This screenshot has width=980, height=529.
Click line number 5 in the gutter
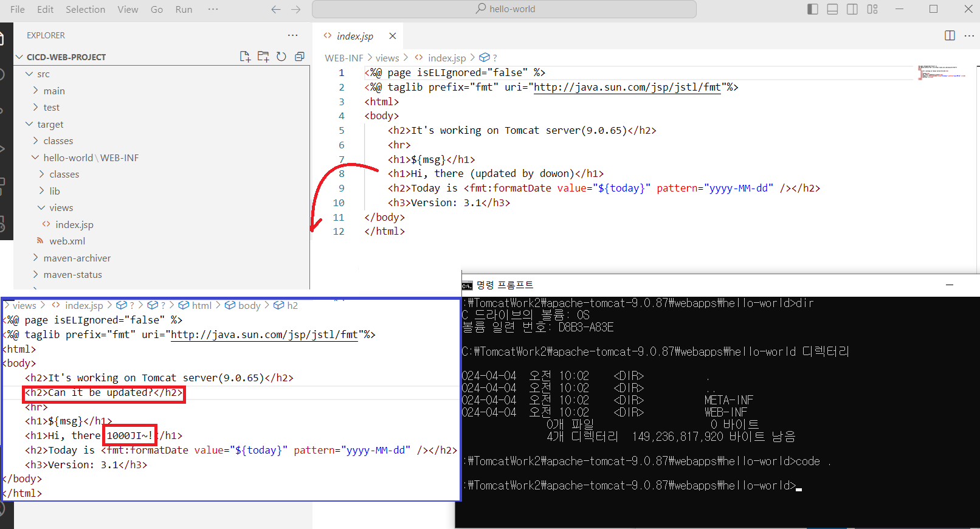[341, 130]
